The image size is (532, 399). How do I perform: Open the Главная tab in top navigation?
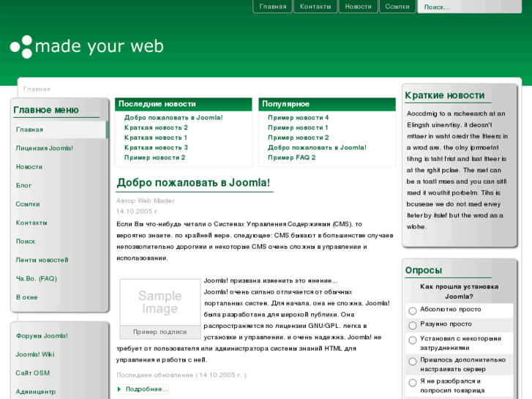pyautogui.click(x=272, y=7)
